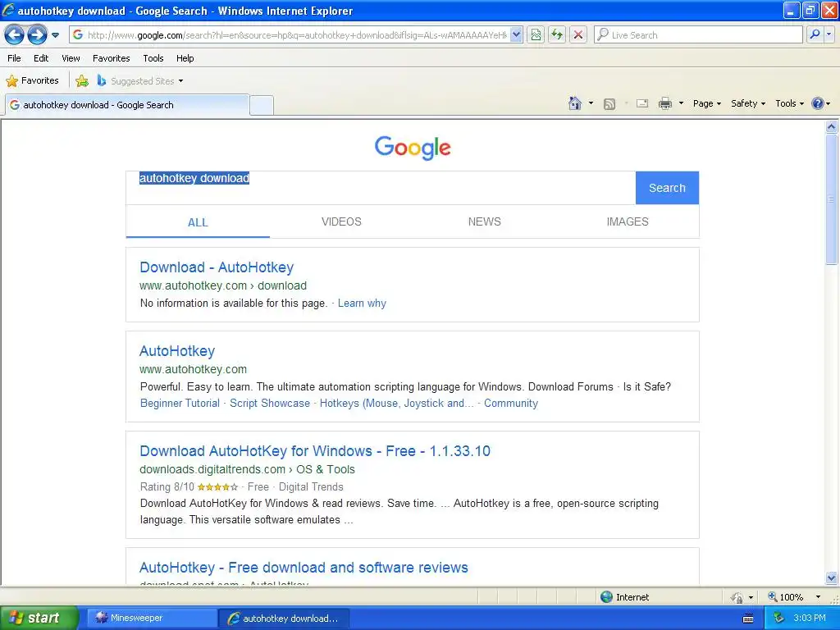
Task: Expand the Print options dropdown arrow
Action: pos(681,103)
